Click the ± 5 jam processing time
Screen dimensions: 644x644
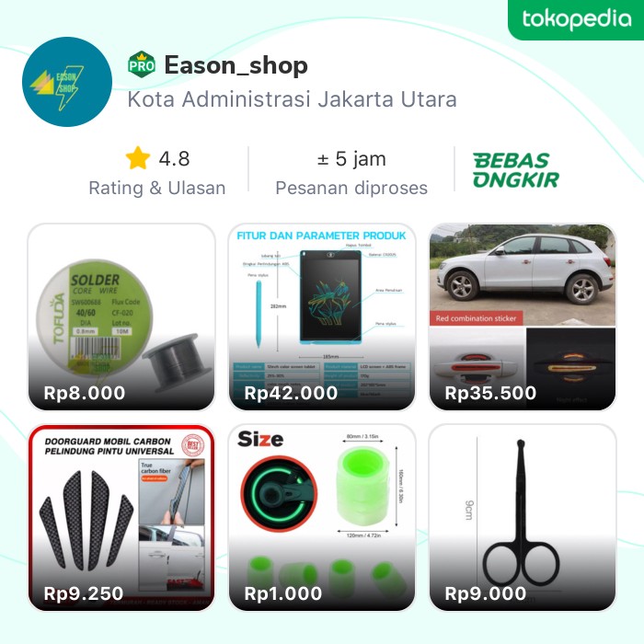click(x=351, y=158)
